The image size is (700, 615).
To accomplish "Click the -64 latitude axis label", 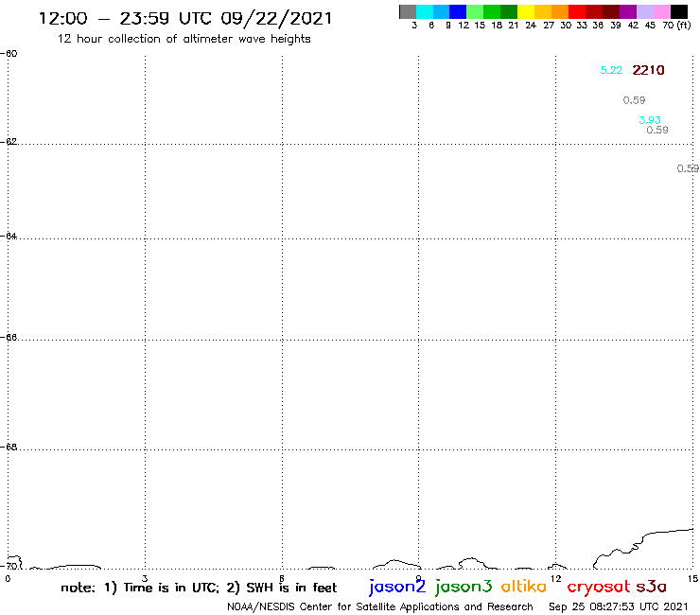I will (x=9, y=236).
